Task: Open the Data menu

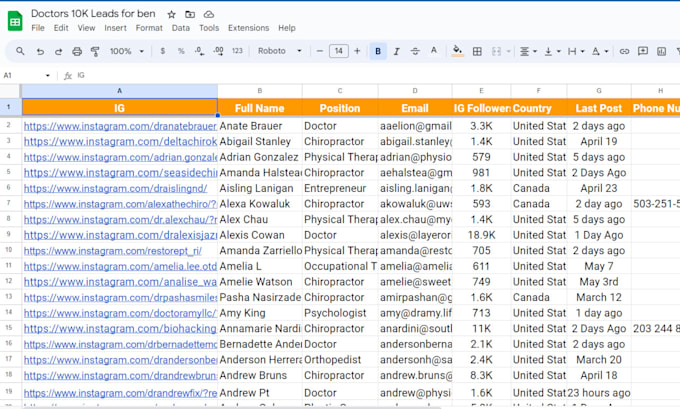Action: (180, 28)
